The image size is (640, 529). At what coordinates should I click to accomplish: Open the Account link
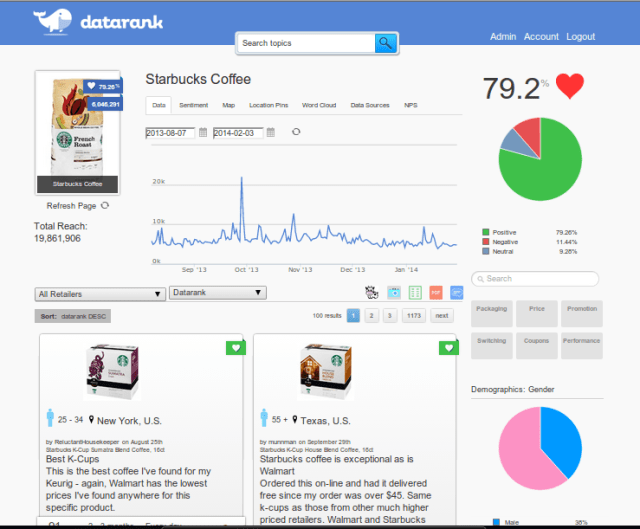pos(541,37)
